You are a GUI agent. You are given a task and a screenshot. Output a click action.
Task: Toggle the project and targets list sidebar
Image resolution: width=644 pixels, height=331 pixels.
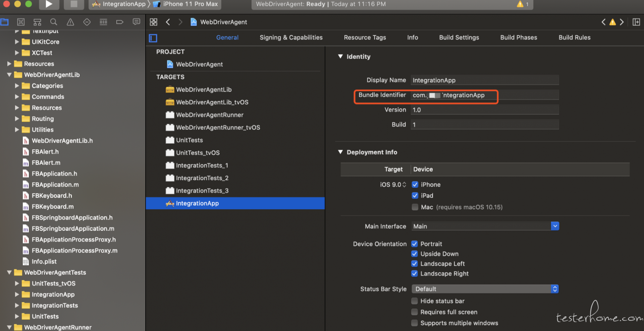(x=153, y=38)
